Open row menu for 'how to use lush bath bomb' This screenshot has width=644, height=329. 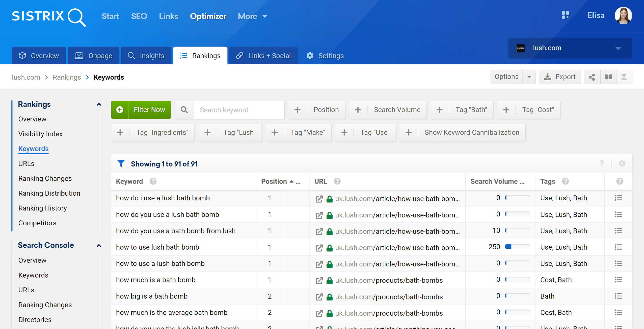[618, 247]
